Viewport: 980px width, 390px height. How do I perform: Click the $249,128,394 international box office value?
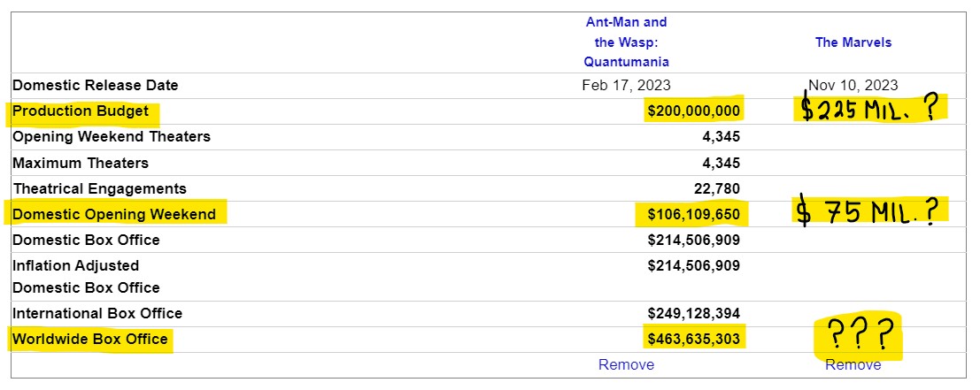(694, 313)
